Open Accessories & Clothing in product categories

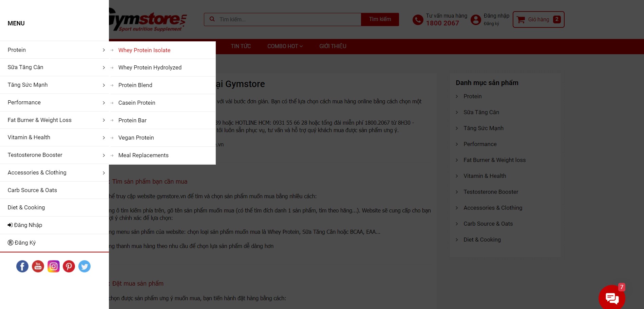click(x=493, y=208)
